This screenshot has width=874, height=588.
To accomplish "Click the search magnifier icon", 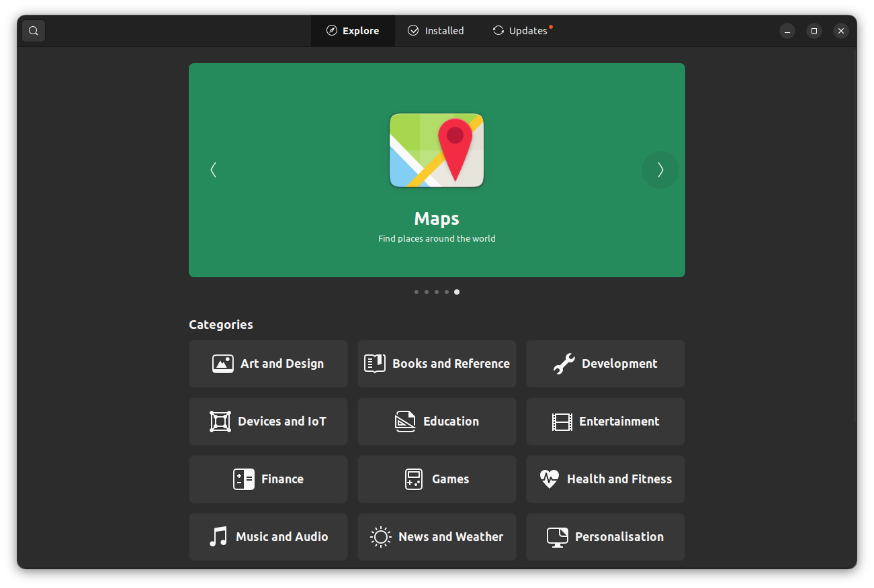I will point(34,31).
